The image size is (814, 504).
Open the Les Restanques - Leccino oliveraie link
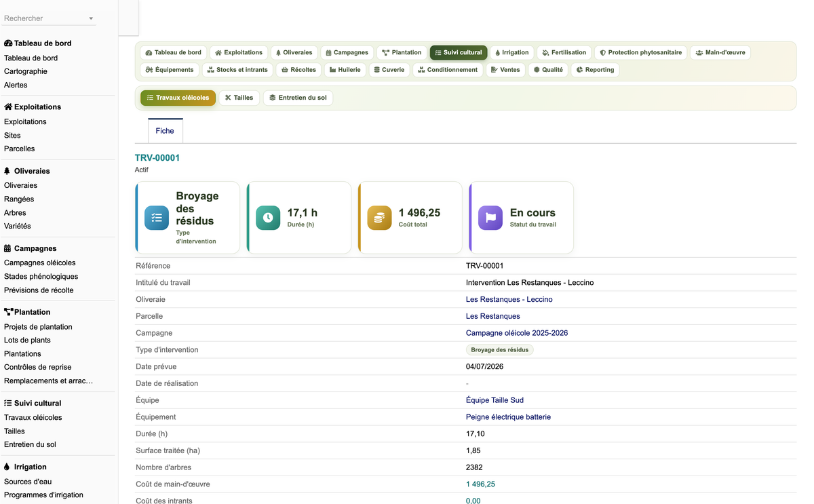point(509,299)
